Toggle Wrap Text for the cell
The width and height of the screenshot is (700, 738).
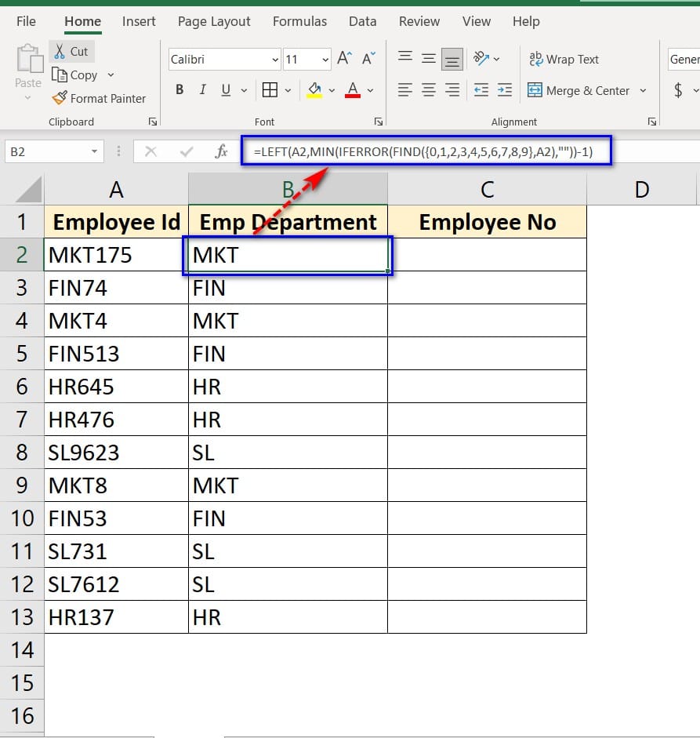pyautogui.click(x=564, y=60)
